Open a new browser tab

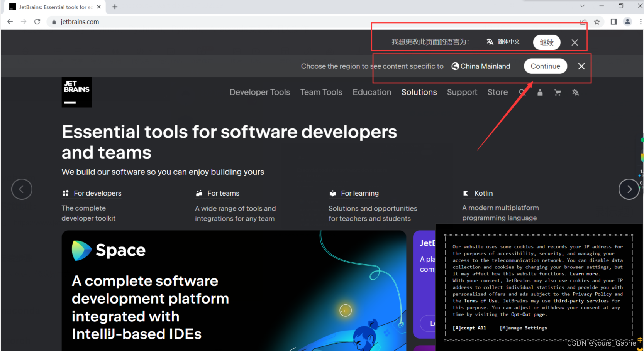point(115,7)
